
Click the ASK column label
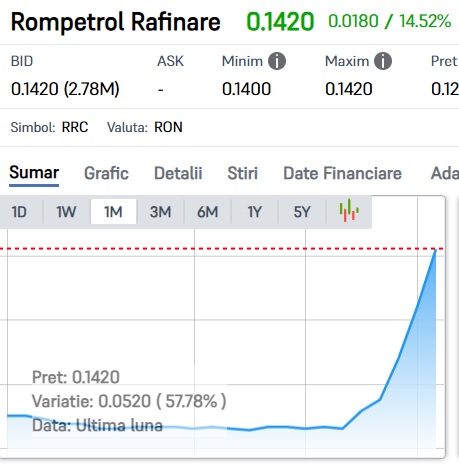(170, 61)
